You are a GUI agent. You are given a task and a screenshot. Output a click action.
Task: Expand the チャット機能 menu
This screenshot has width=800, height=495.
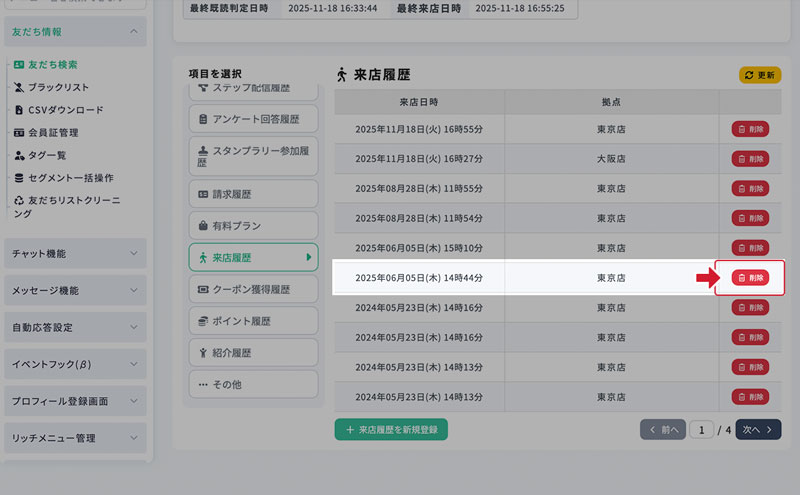[75, 254]
